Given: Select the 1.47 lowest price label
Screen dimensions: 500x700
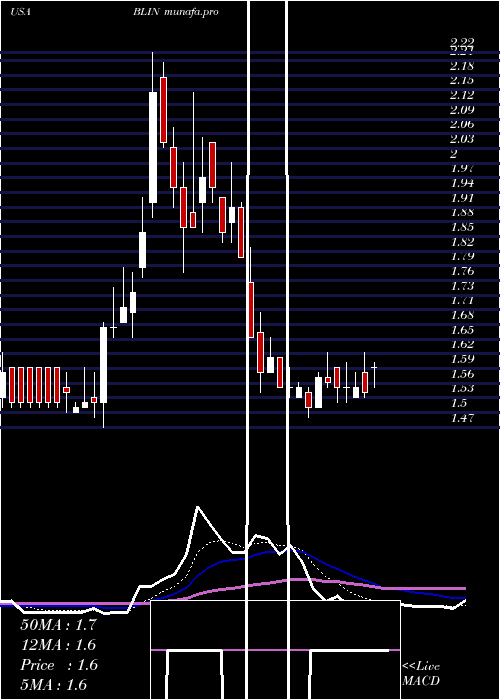Looking at the screenshot, I should point(462,417).
